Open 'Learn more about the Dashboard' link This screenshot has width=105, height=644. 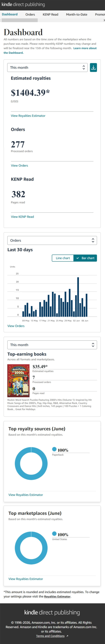[50, 50]
